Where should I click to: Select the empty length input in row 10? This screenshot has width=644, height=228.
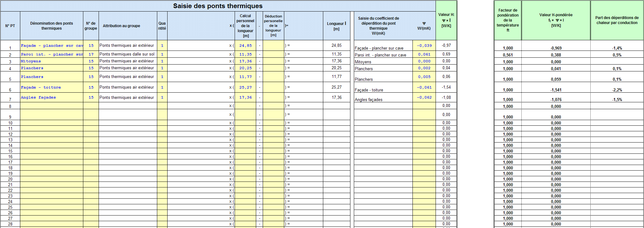[x=245, y=123]
